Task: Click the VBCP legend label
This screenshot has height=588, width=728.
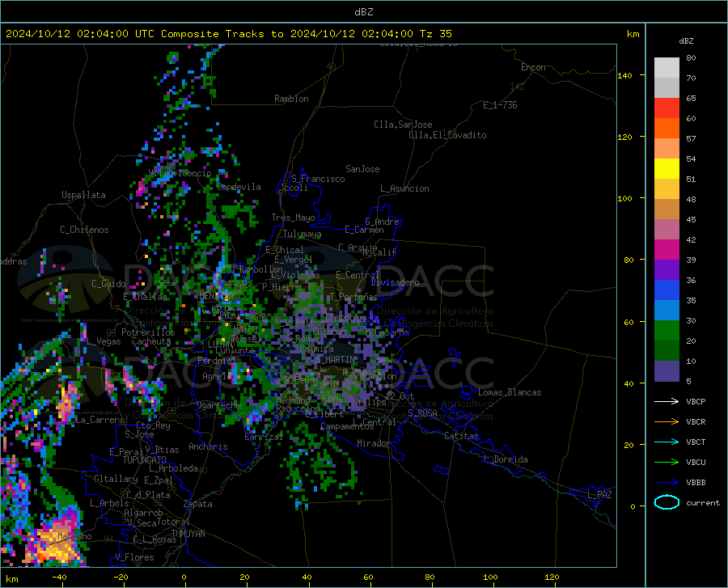Action: pyautogui.click(x=696, y=401)
